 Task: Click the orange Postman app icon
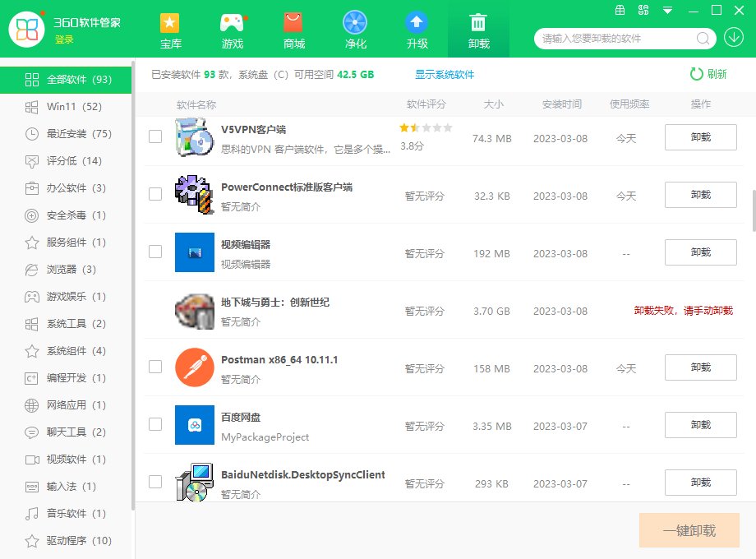coord(194,367)
